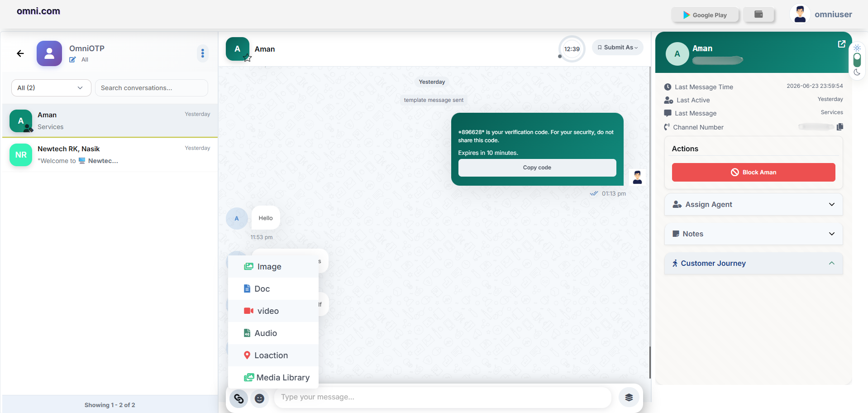The height and width of the screenshot is (413, 868).
Task: Open the emoji picker
Action: pos(259,399)
